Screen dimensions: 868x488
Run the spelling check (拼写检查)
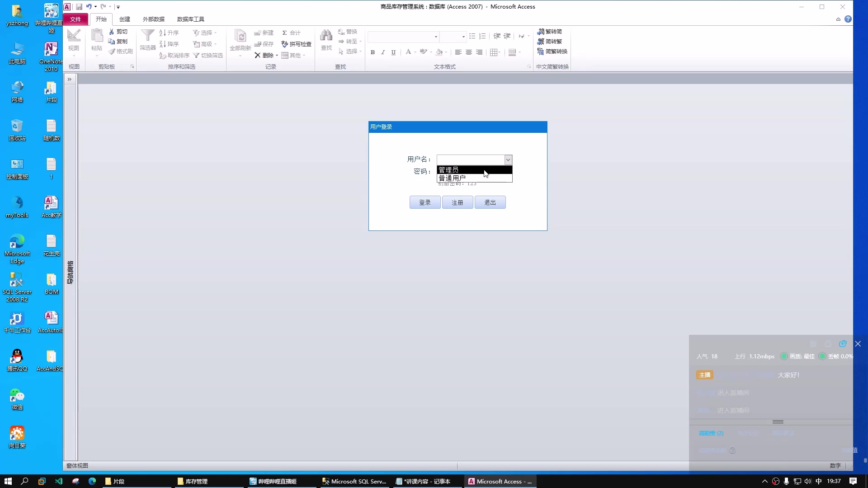(297, 44)
